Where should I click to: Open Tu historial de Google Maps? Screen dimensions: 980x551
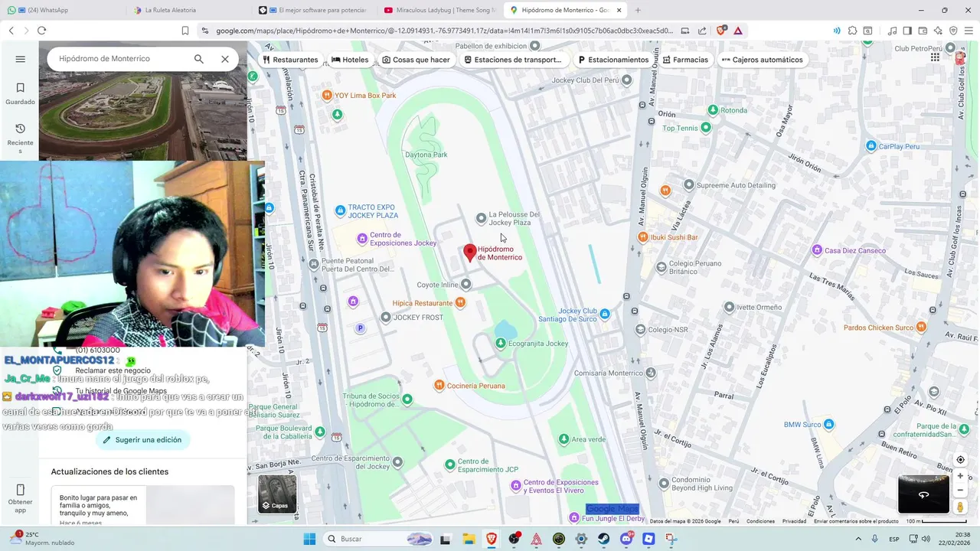pos(121,391)
